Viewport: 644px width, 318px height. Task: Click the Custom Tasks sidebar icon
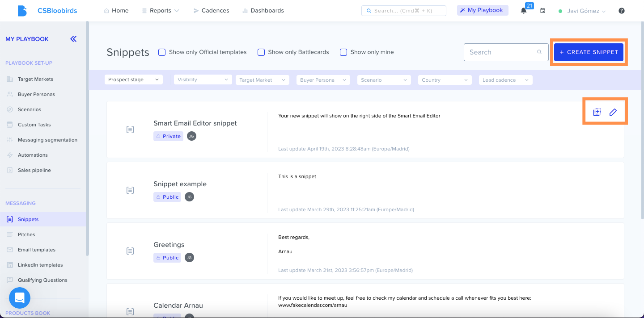(x=10, y=125)
